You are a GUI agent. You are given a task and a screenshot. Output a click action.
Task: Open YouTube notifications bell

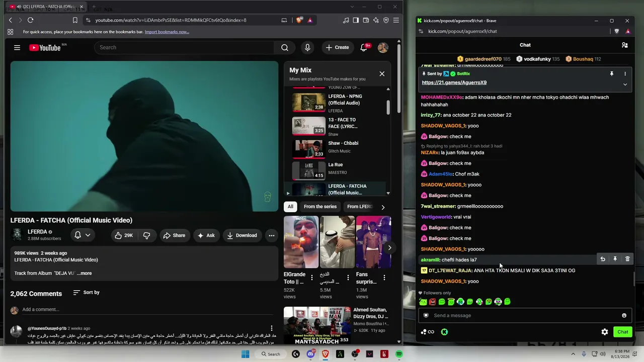(x=364, y=47)
